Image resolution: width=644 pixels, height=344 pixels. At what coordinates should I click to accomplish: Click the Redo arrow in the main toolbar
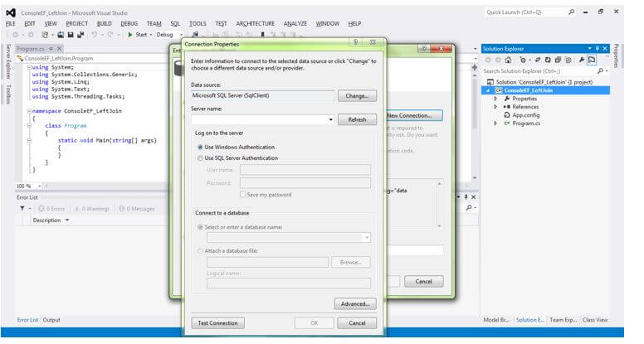[x=110, y=35]
